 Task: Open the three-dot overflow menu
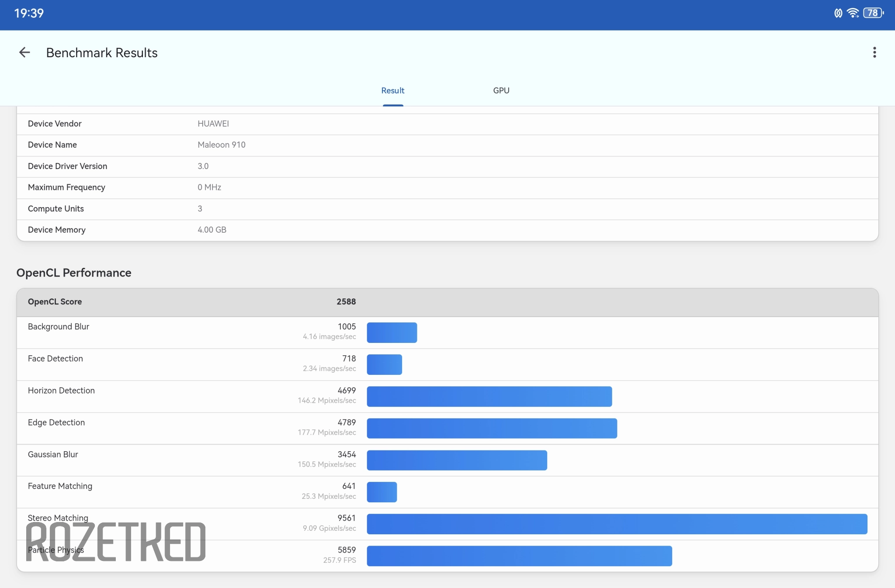coord(874,52)
